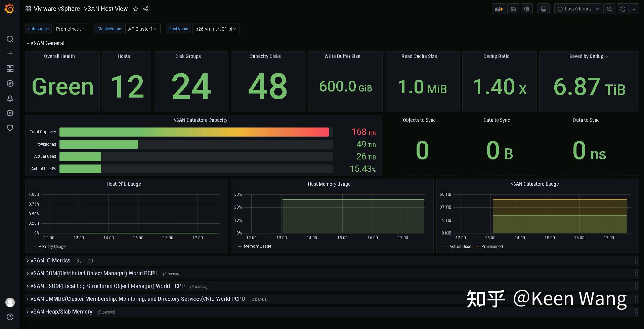The image size is (644, 329).
Task: Open the Prometheus datasource dropdown
Action: (x=71, y=29)
